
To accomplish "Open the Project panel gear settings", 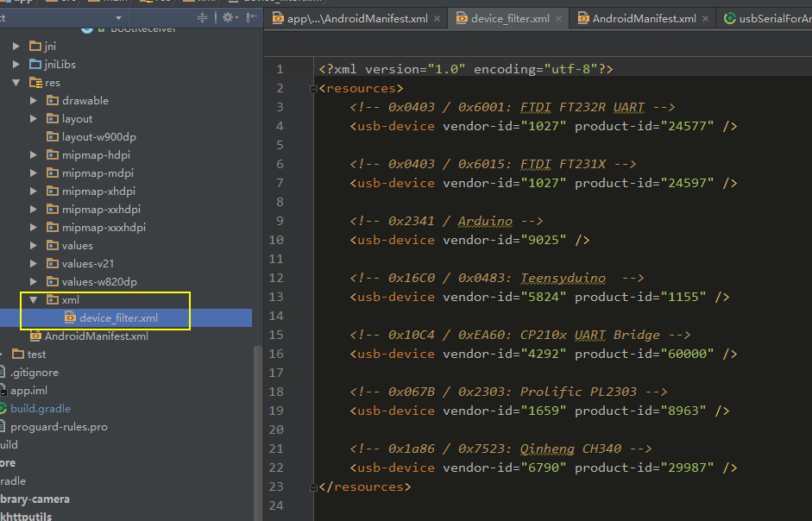I will 230,18.
